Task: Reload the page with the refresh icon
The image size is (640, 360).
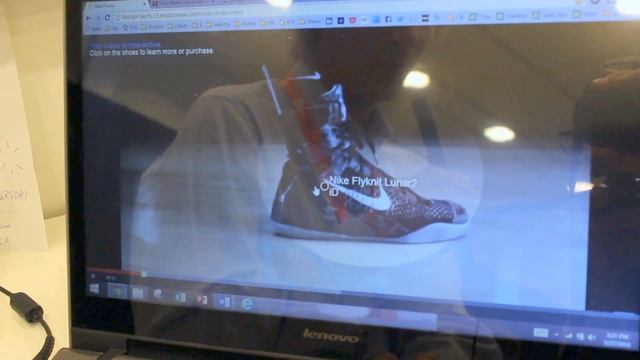Action: pos(107,18)
